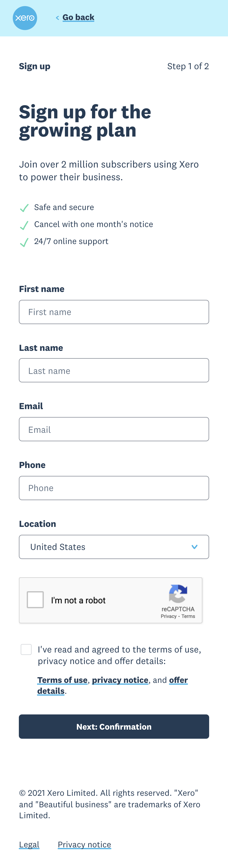Click the green checkmark beside Safe and secure
The width and height of the screenshot is (228, 868).
tap(24, 208)
